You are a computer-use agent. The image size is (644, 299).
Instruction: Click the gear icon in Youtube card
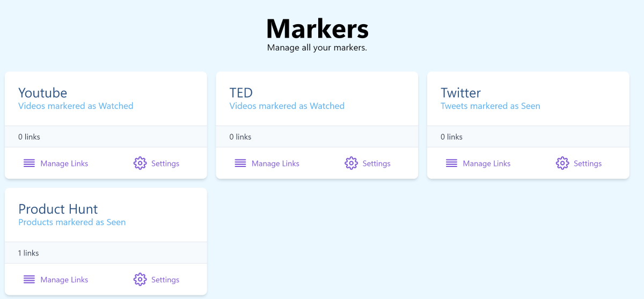pos(140,163)
